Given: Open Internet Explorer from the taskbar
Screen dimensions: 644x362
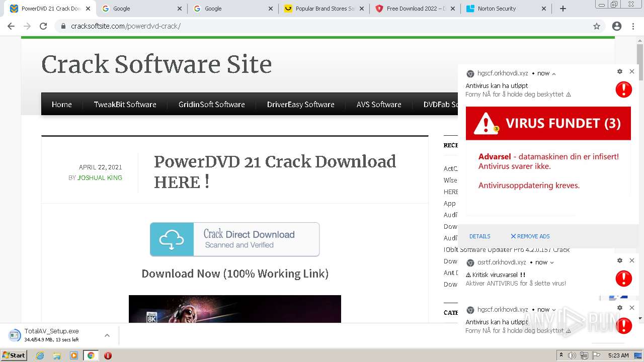Looking at the screenshot, I should (x=40, y=355).
